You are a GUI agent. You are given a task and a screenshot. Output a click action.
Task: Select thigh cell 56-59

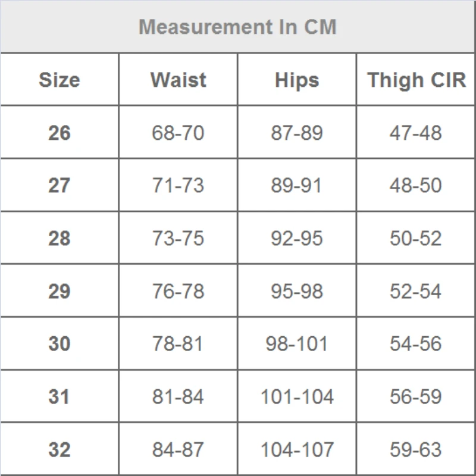coord(415,396)
